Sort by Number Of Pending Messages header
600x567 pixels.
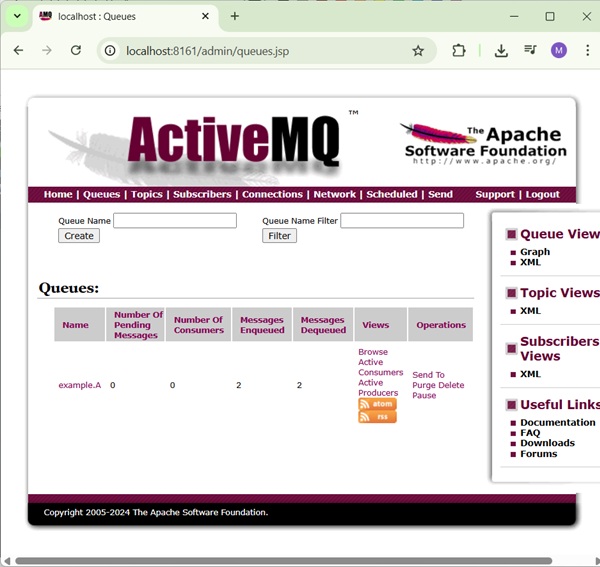138,325
